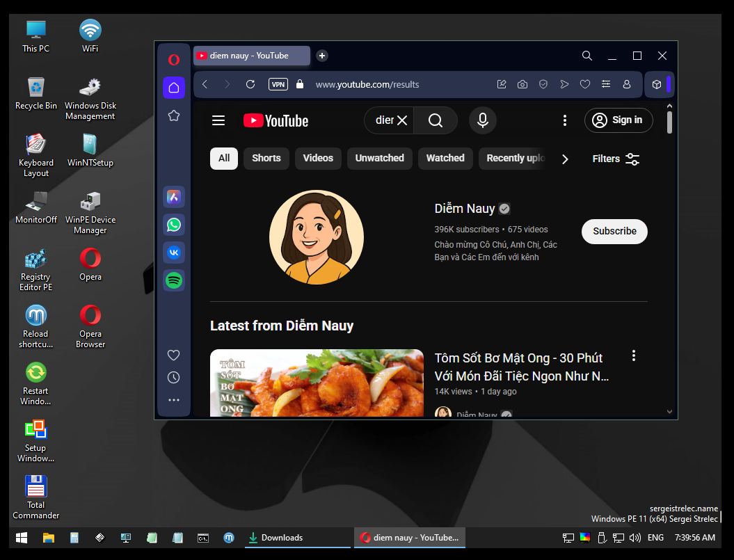
Task: Open the Opera menu logo in sidebar
Action: coord(174,59)
